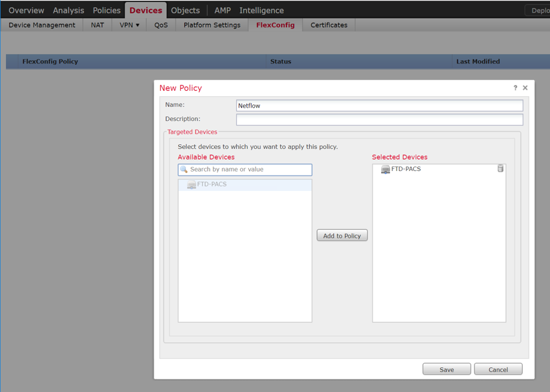Click the search magnifier icon
The width and height of the screenshot is (550, 392).
click(x=184, y=170)
